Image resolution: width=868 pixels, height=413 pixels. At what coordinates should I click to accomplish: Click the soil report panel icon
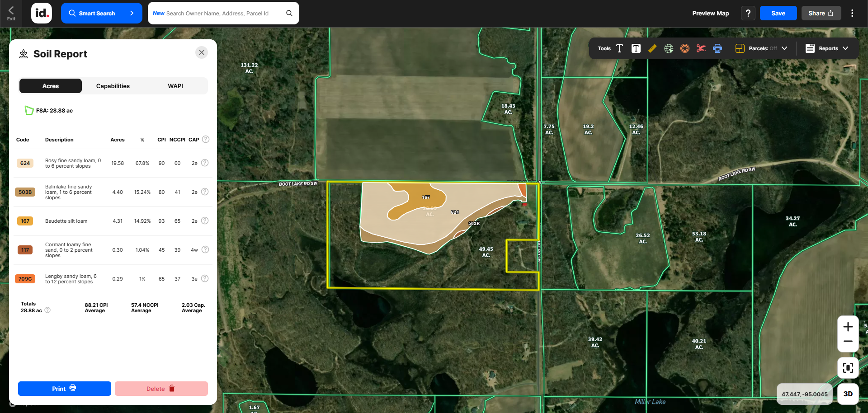point(24,53)
